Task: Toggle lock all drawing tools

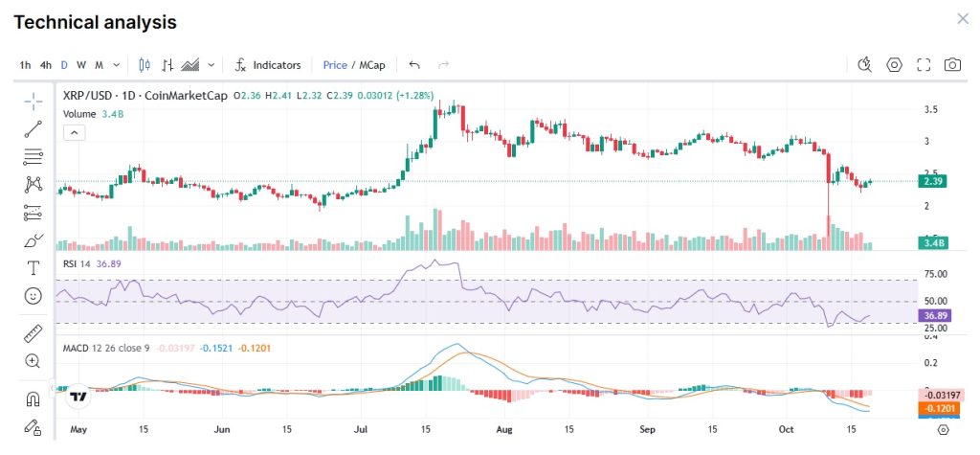Action: [33, 427]
